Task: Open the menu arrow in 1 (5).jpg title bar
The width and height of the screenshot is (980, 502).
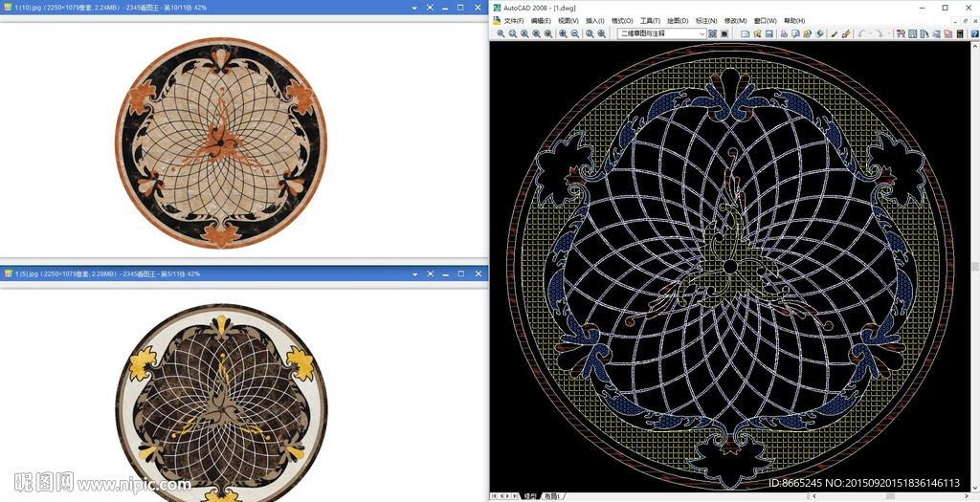Action: click(x=414, y=274)
